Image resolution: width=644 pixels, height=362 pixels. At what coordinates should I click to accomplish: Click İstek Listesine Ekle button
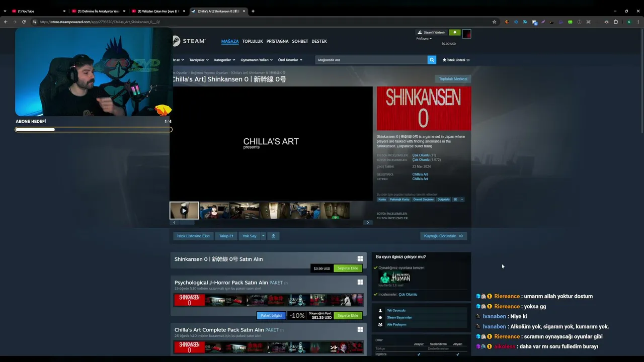click(x=193, y=236)
